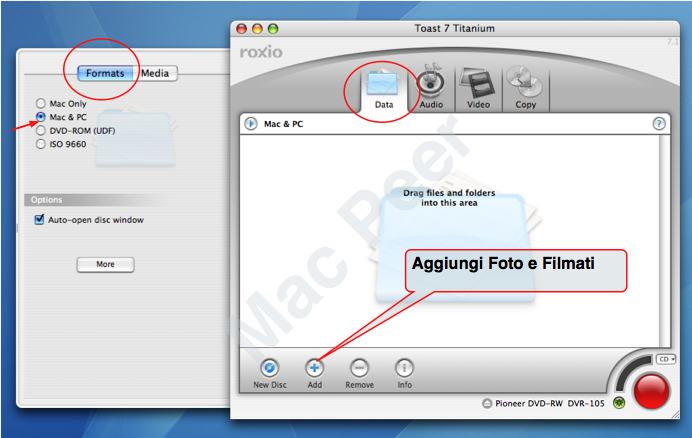Close the Toast 7 Titanium window

(241, 29)
